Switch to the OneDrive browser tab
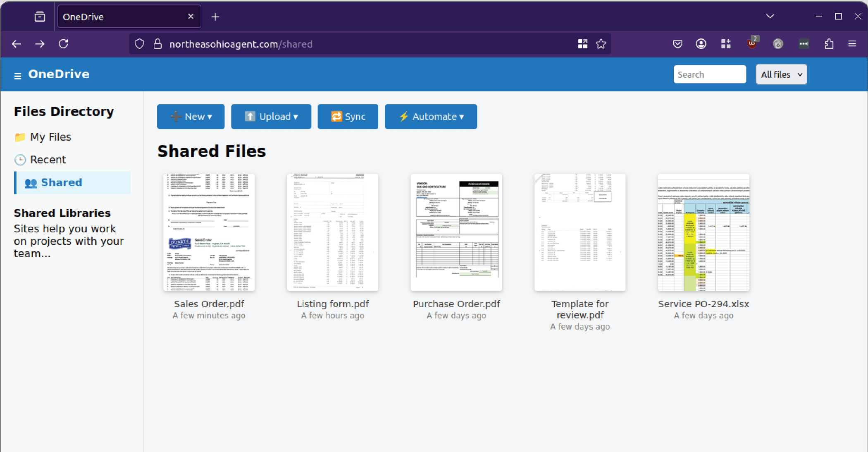 pyautogui.click(x=129, y=17)
